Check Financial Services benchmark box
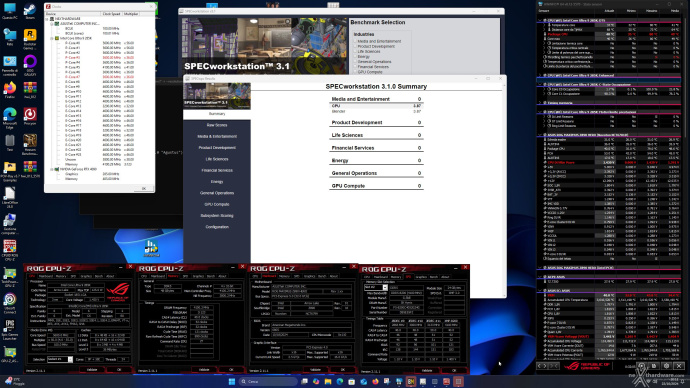This screenshot has height=388, width=690. point(355,67)
